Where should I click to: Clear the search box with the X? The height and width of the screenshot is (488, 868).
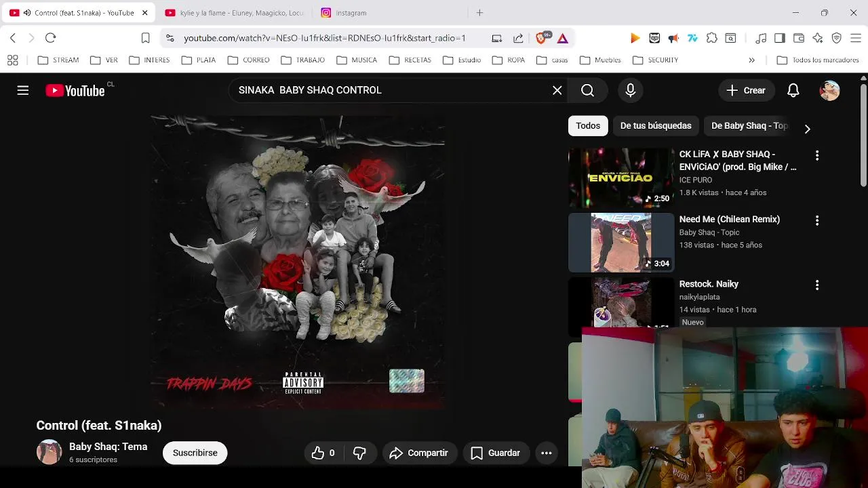(x=557, y=90)
